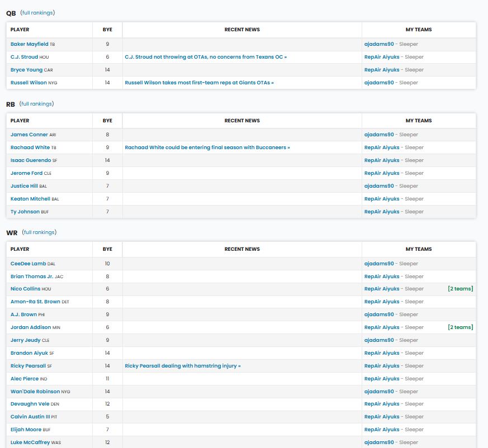Open RepAir Aiyuks team in Brandon Aiyuk row
The image size is (488, 448).
(x=382, y=353)
